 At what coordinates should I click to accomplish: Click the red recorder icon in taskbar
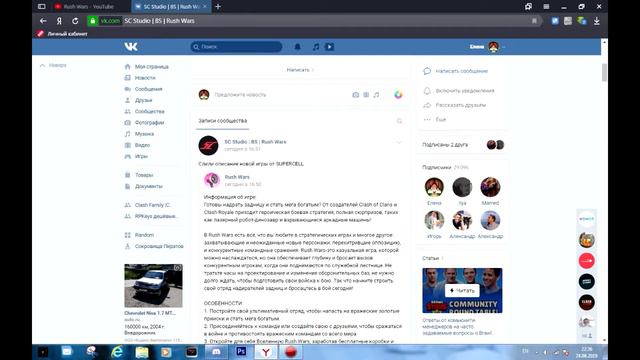point(291,352)
